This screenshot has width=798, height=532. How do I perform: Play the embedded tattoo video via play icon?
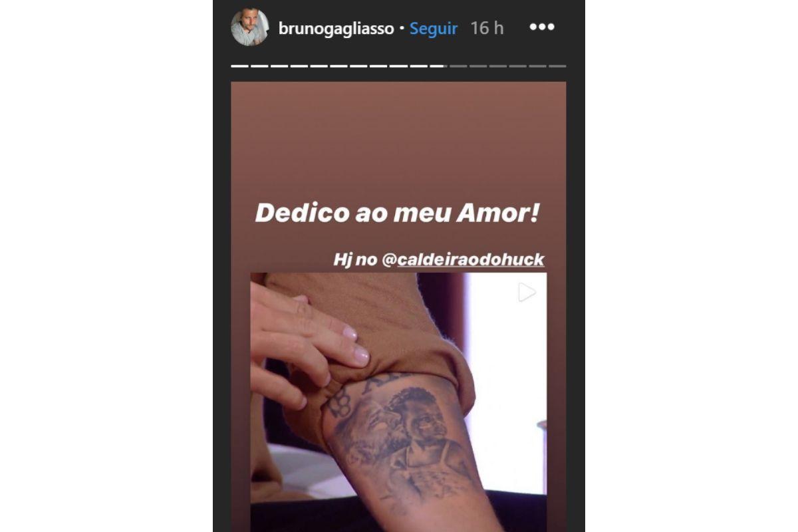527,292
